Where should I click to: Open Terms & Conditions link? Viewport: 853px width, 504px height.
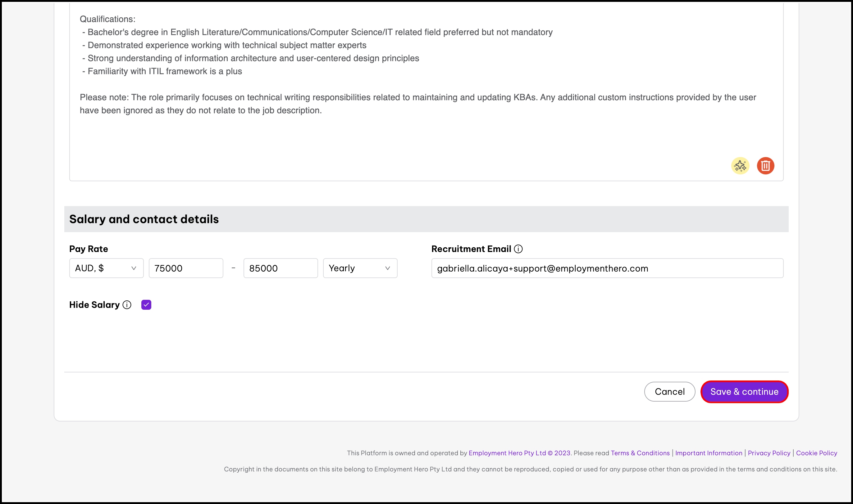coord(640,453)
